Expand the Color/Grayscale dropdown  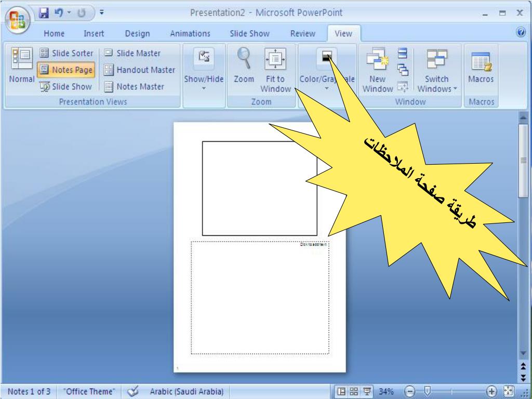327,70
